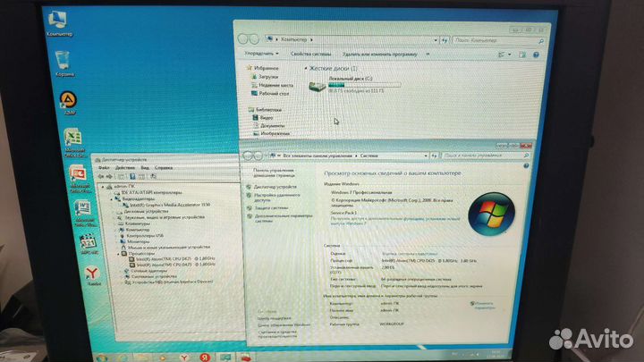Select Рабочий стол in navigation pane
This screenshot has height=362, width=644.
coord(274,94)
